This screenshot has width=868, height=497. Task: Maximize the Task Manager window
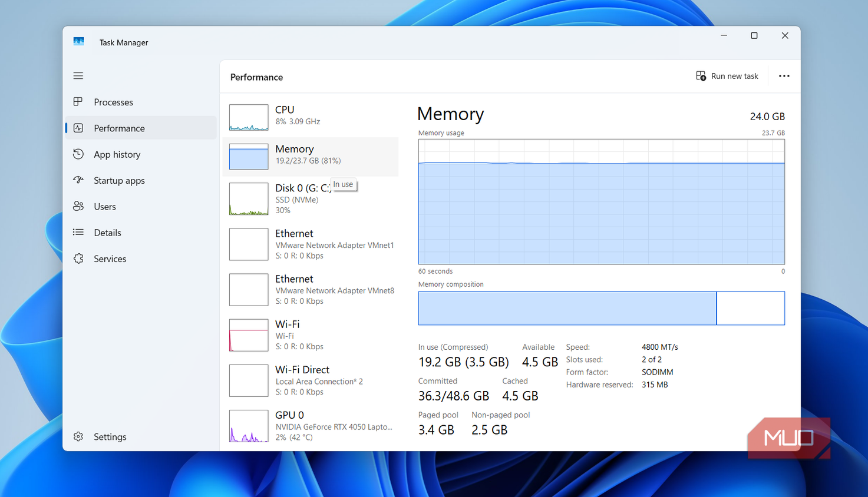[754, 35]
